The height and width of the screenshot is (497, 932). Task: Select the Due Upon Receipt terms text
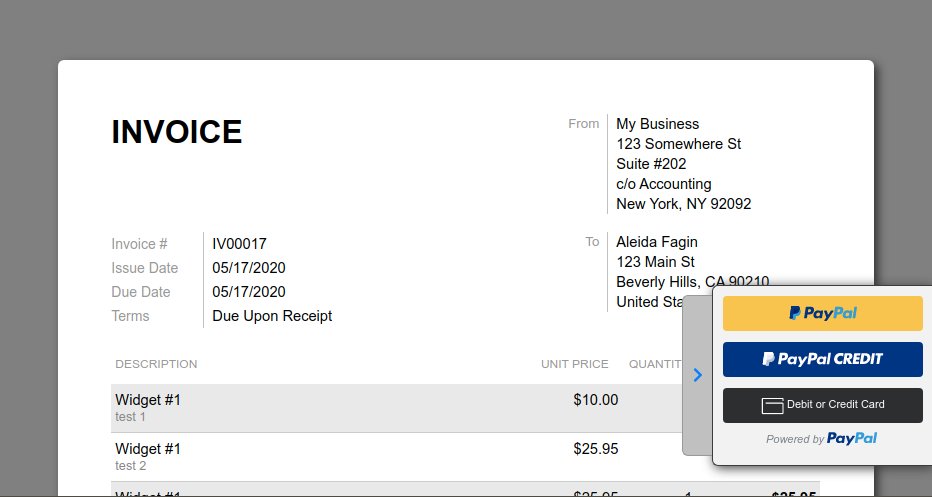(272, 316)
